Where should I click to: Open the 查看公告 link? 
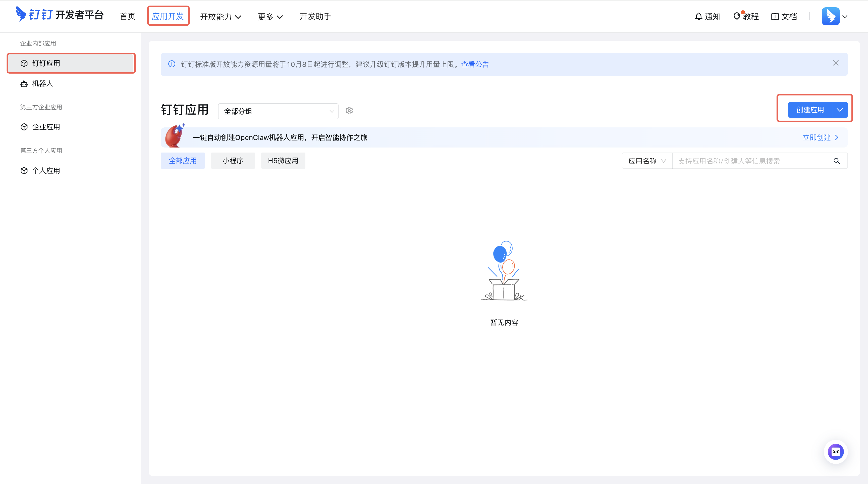coord(475,64)
